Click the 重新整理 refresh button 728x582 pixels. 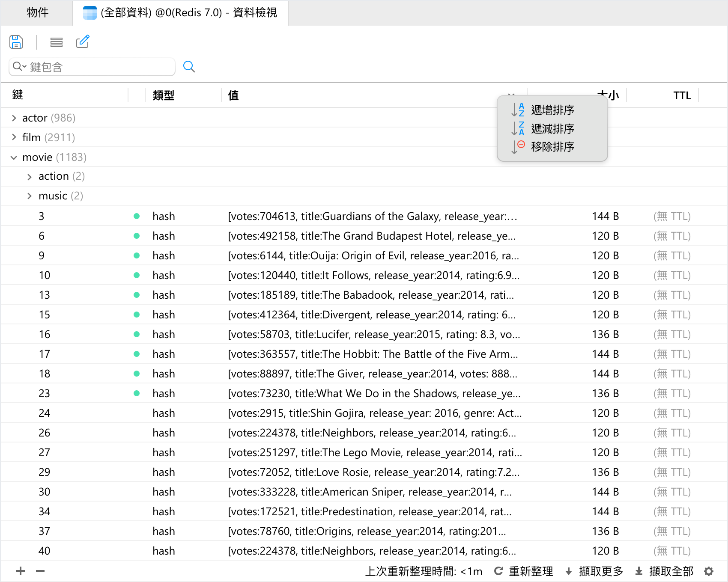[523, 571]
